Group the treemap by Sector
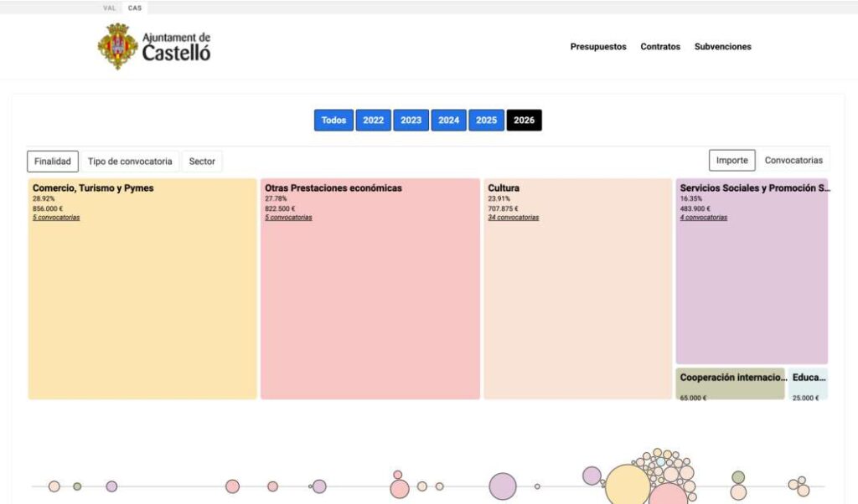858x504 pixels. click(202, 162)
